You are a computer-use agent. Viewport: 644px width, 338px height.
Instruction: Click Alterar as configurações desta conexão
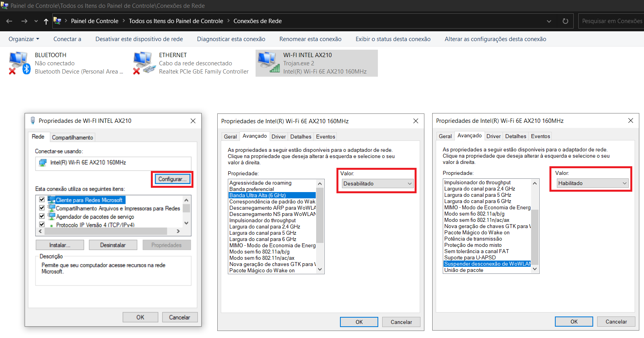496,39
